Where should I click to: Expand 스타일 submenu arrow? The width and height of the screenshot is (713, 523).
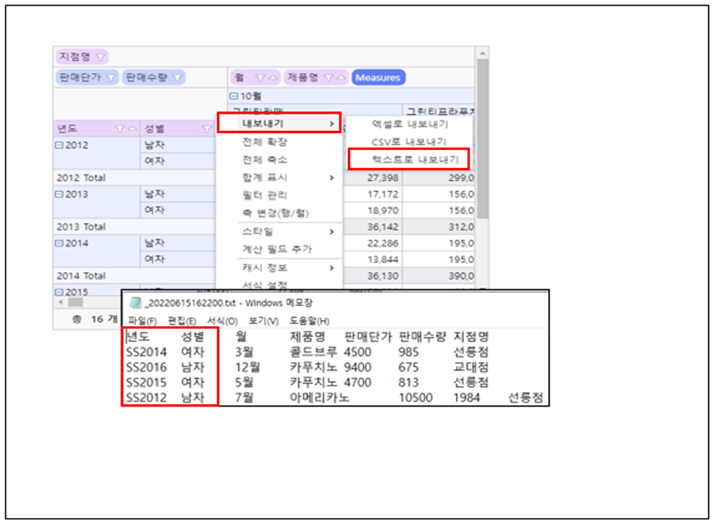(x=331, y=232)
